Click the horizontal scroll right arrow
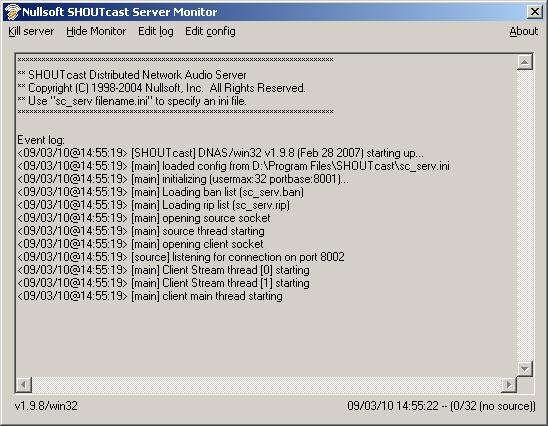The height and width of the screenshot is (426, 548). tap(509, 385)
